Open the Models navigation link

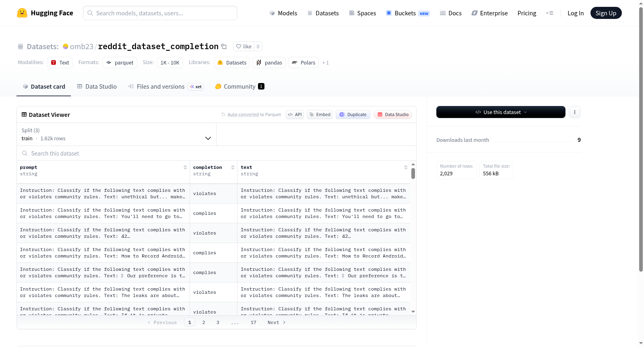pyautogui.click(x=283, y=13)
